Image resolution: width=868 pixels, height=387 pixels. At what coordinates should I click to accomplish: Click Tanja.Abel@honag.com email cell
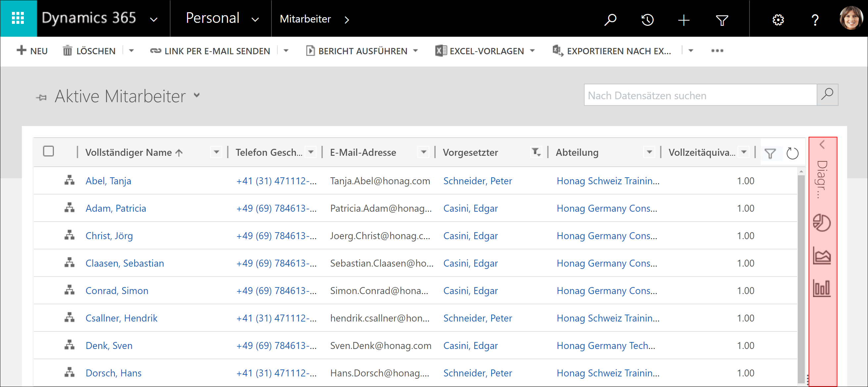(x=380, y=181)
